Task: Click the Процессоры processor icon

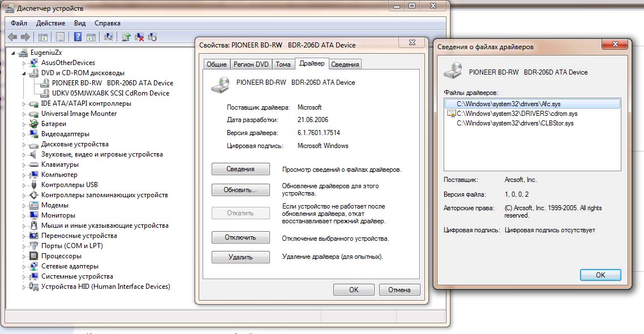Action: click(x=34, y=256)
